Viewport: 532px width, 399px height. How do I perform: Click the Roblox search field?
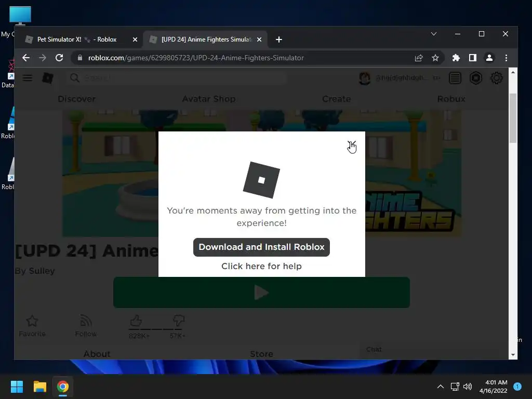click(177, 78)
